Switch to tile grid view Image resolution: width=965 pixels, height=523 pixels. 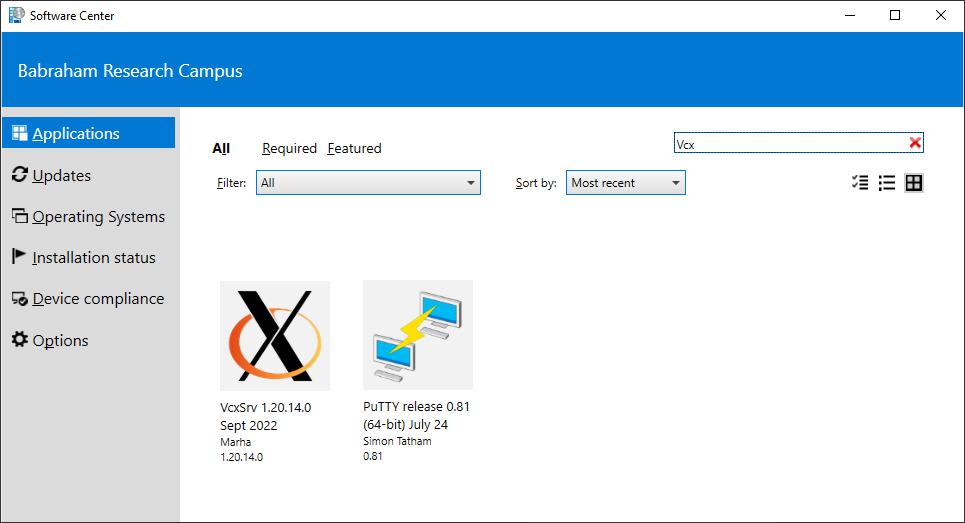tap(914, 183)
